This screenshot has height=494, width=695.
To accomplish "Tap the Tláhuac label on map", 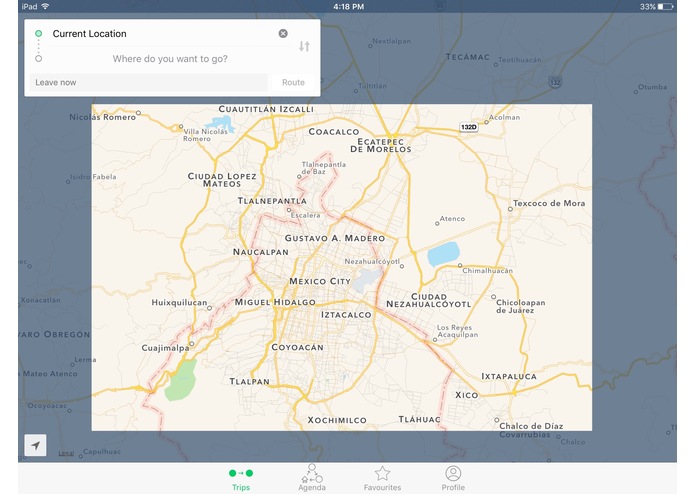I will [x=419, y=419].
